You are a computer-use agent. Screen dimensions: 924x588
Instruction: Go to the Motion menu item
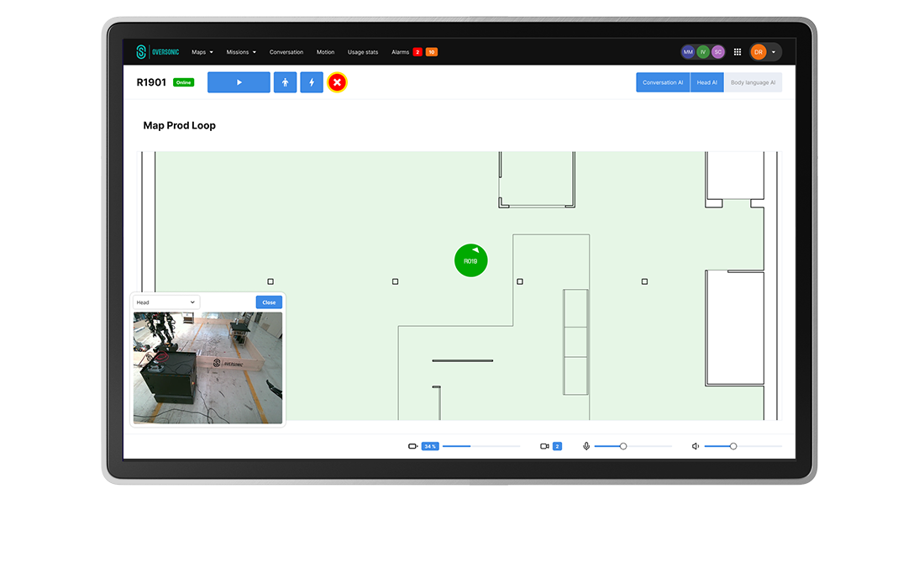[x=325, y=52]
